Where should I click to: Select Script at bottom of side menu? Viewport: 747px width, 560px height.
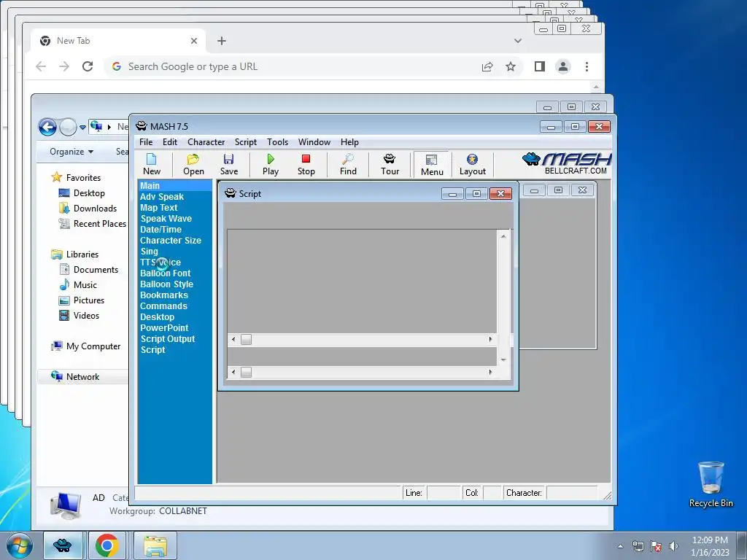[x=153, y=350]
